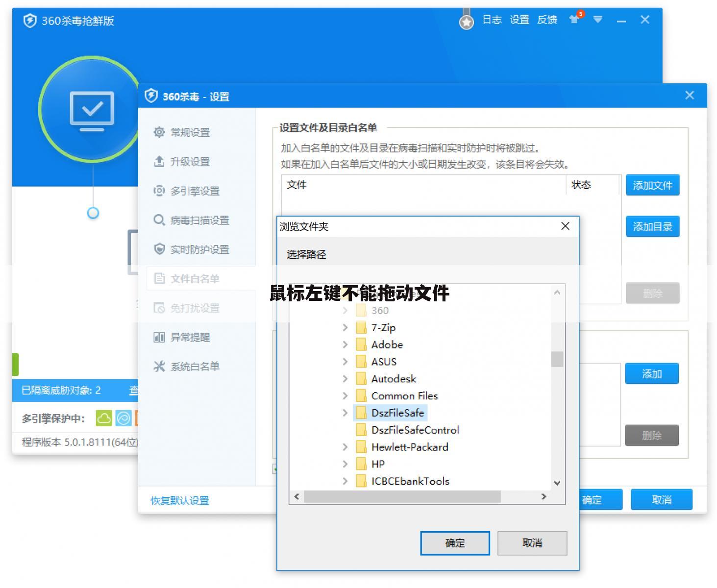Expand the DszFileSafe folder node
Screen dimensions: 717x588
[x=345, y=413]
